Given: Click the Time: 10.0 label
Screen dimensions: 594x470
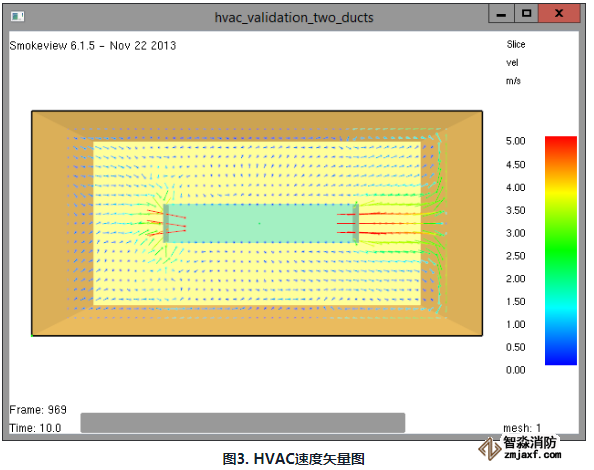Looking at the screenshot, I should click(x=35, y=428).
